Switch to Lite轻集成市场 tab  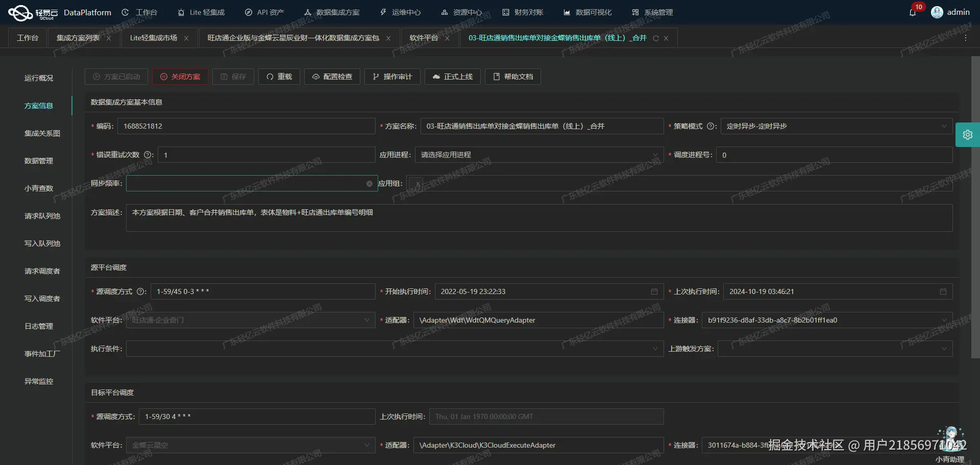(x=154, y=38)
